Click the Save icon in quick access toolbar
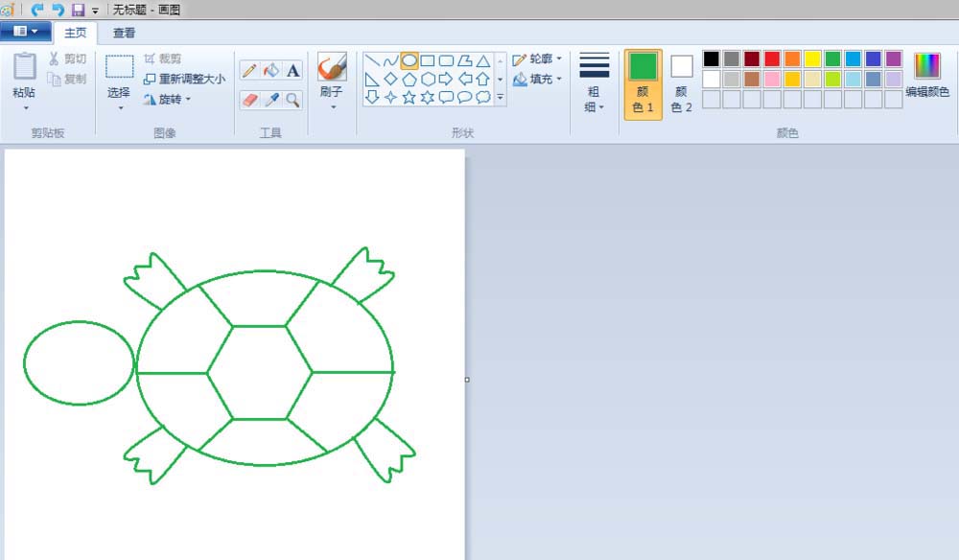This screenshot has height=560, width=959. coord(78,10)
